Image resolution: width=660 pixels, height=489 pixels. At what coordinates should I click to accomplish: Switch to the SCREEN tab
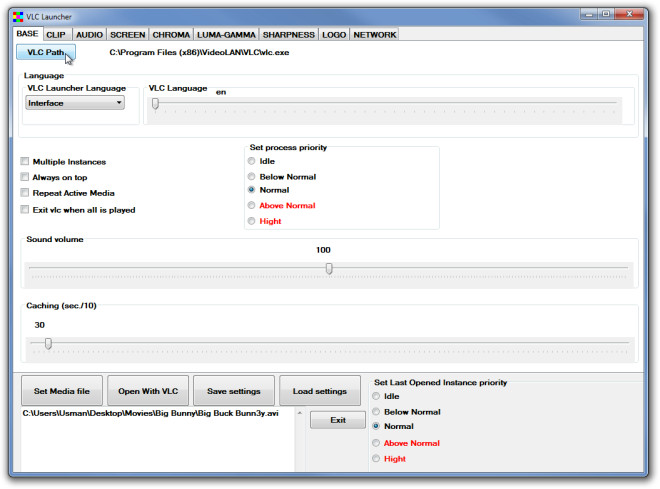coord(128,35)
